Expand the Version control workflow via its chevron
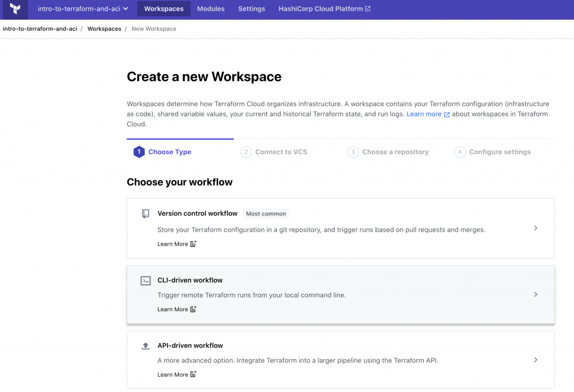The height and width of the screenshot is (392, 574). [535, 228]
